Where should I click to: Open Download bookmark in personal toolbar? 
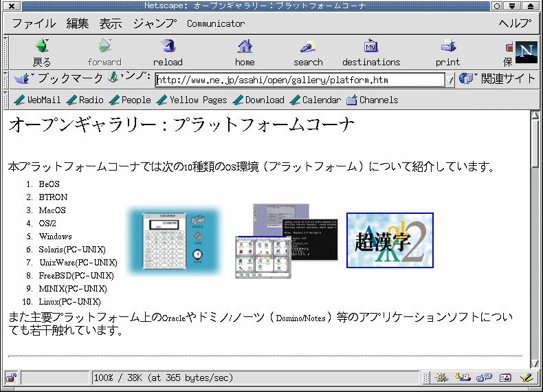258,100
